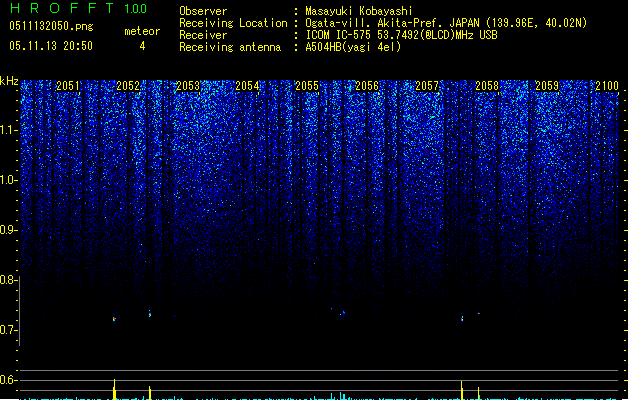
Task: Click the HROFFT 1.0.0 title text
Action: click(79, 8)
